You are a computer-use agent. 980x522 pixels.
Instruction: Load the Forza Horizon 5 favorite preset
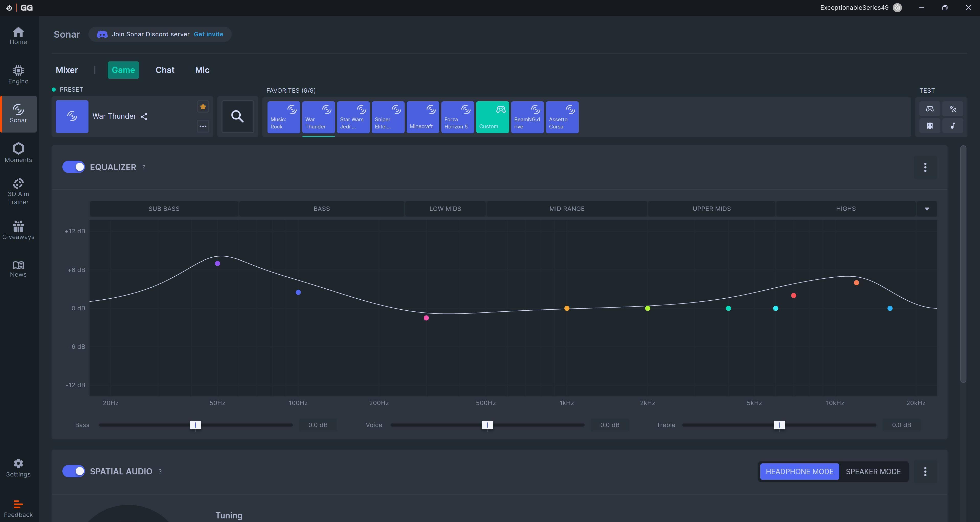click(x=458, y=117)
